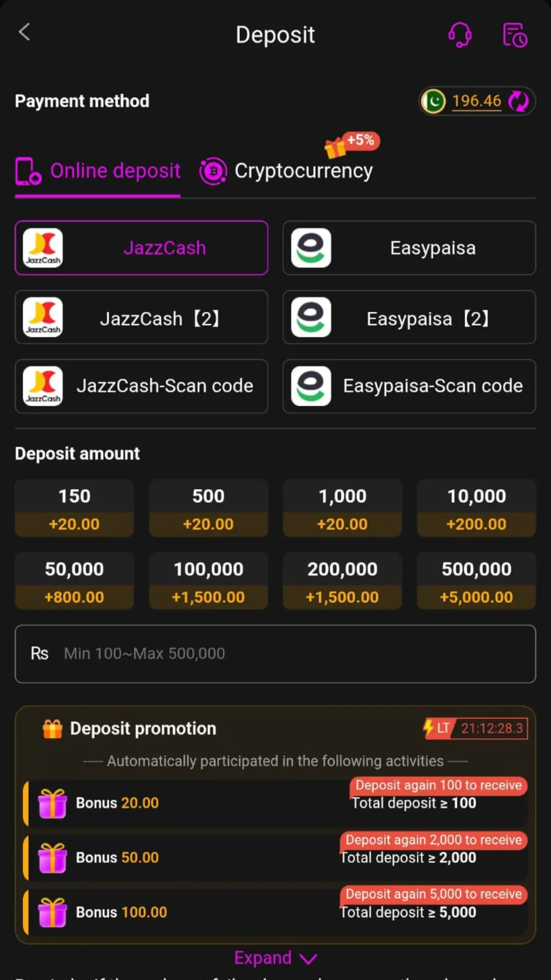The width and height of the screenshot is (551, 980).
Task: Collapse the Expand chevron at bottom
Action: coord(308,959)
